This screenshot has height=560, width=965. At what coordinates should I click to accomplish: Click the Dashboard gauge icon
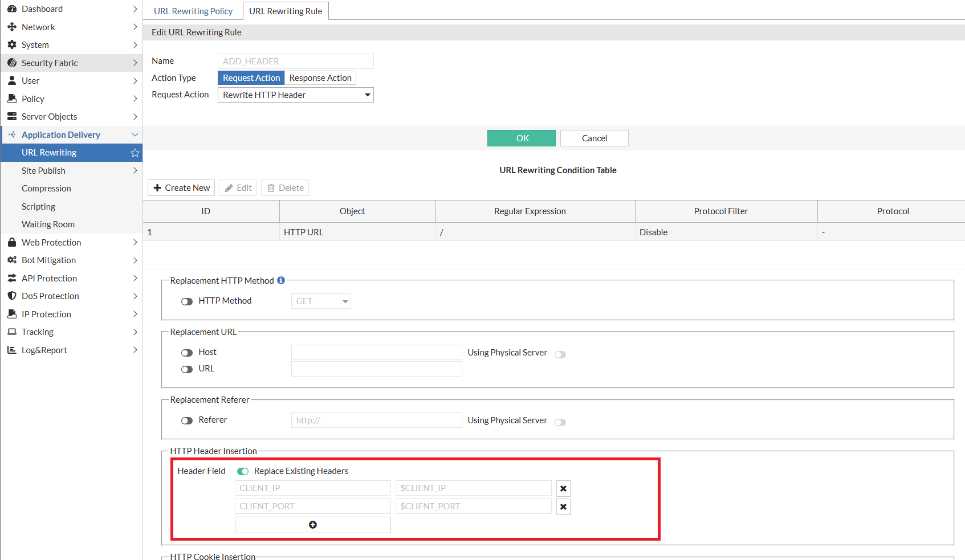point(12,9)
